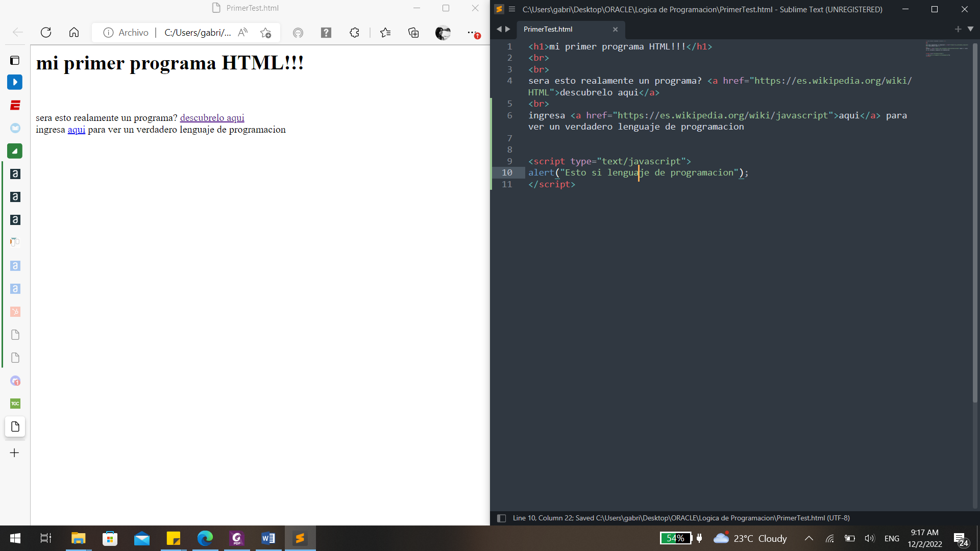Click the Sublime minimap preview

pyautogui.click(x=947, y=48)
